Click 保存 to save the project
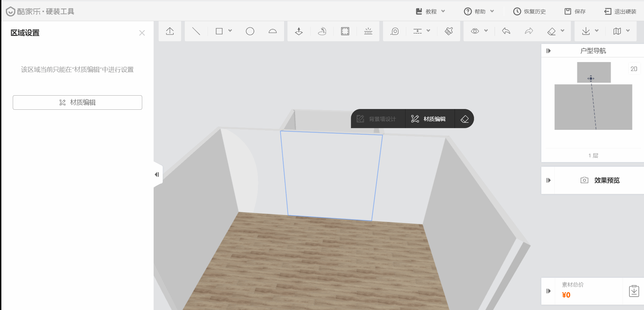Screen dimensions: 644x310 (575, 11)
